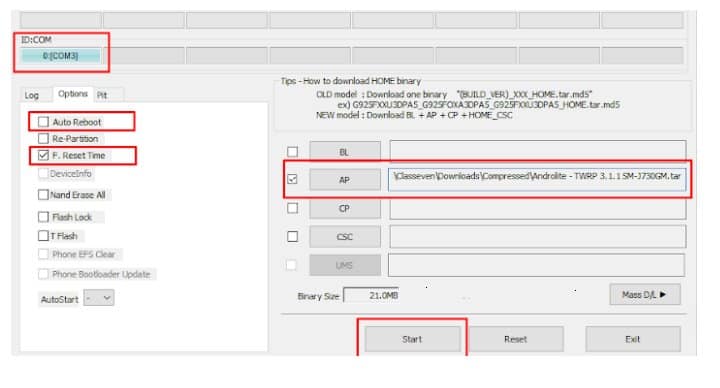The height and width of the screenshot is (388, 720).
Task: Open the AutoStart dropdown
Action: tap(99, 298)
